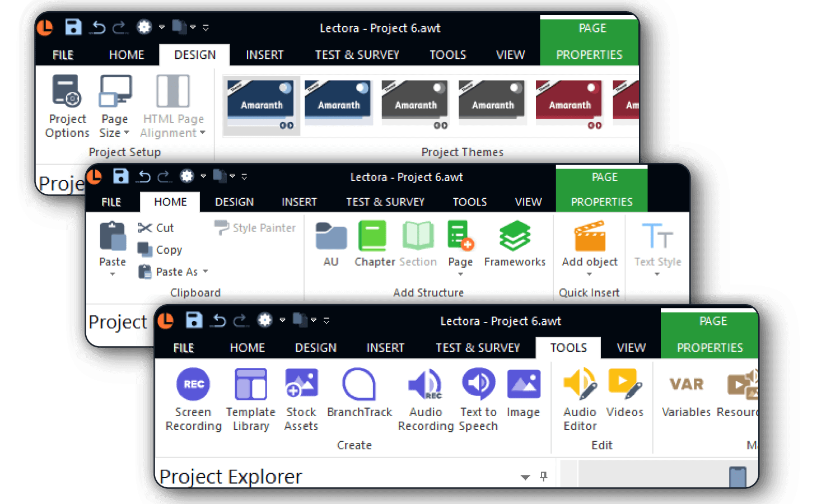Screen dimensions: 840x504
Task: Select HOME tab in the middle window
Action: (x=170, y=202)
